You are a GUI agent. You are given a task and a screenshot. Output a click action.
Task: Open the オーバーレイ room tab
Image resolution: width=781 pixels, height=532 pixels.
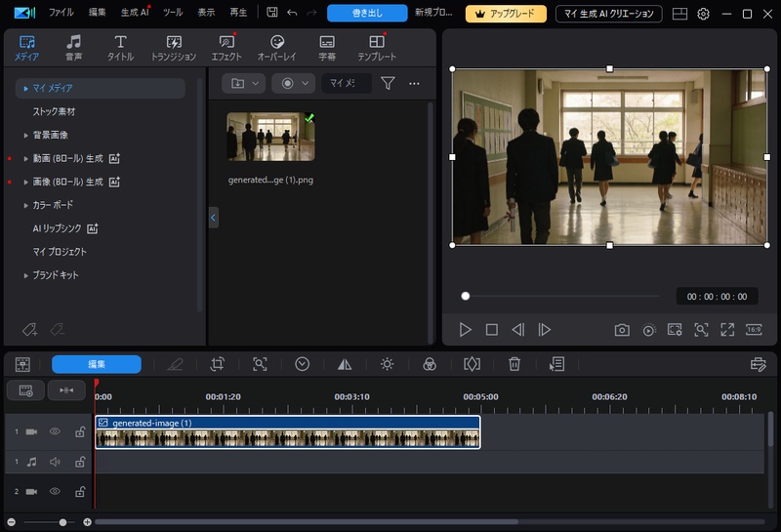[x=277, y=48]
